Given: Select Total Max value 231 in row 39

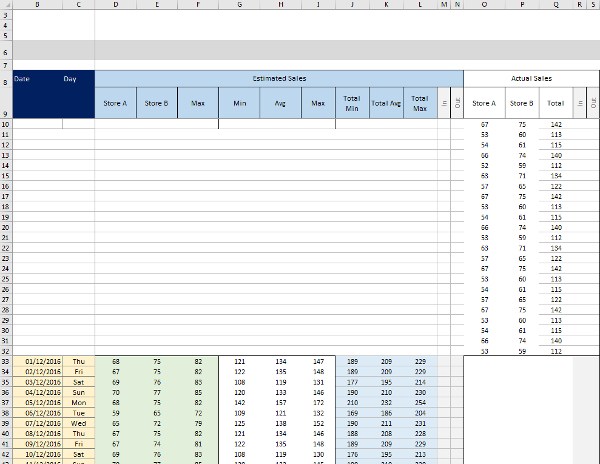Looking at the screenshot, I should pos(420,423).
